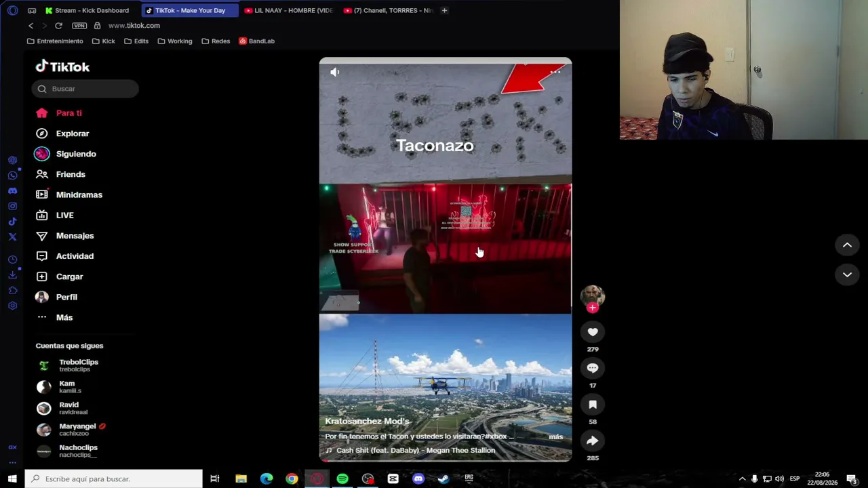The height and width of the screenshot is (488, 868).
Task: Click the TikTok logo
Action: click(x=62, y=66)
